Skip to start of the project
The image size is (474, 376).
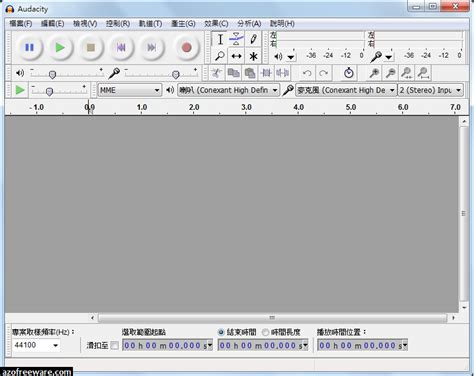coord(121,48)
